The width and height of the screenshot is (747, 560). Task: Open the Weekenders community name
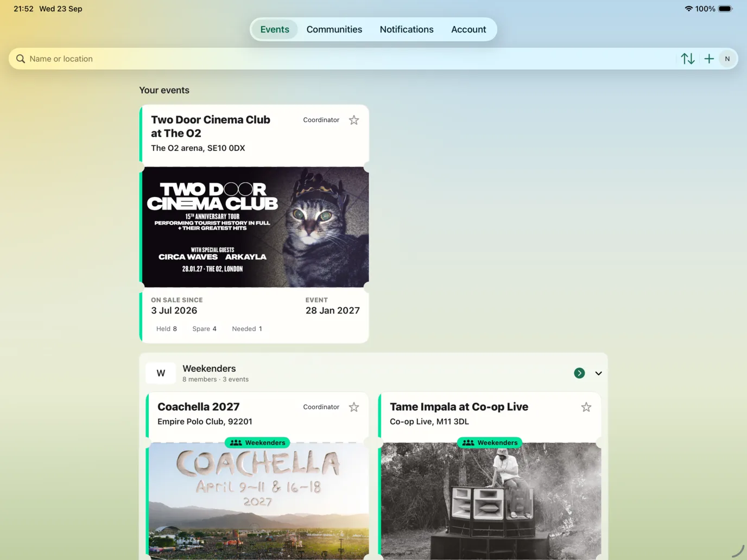(209, 368)
